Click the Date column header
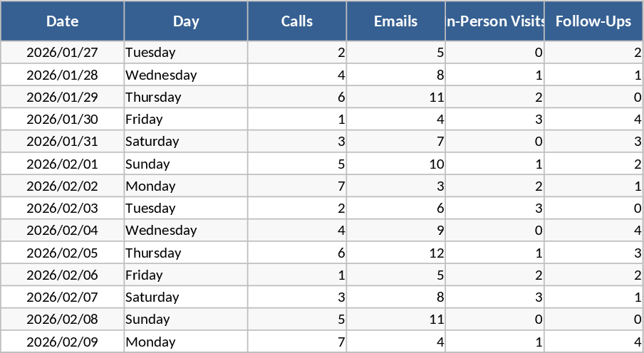The image size is (644, 353). pyautogui.click(x=62, y=21)
